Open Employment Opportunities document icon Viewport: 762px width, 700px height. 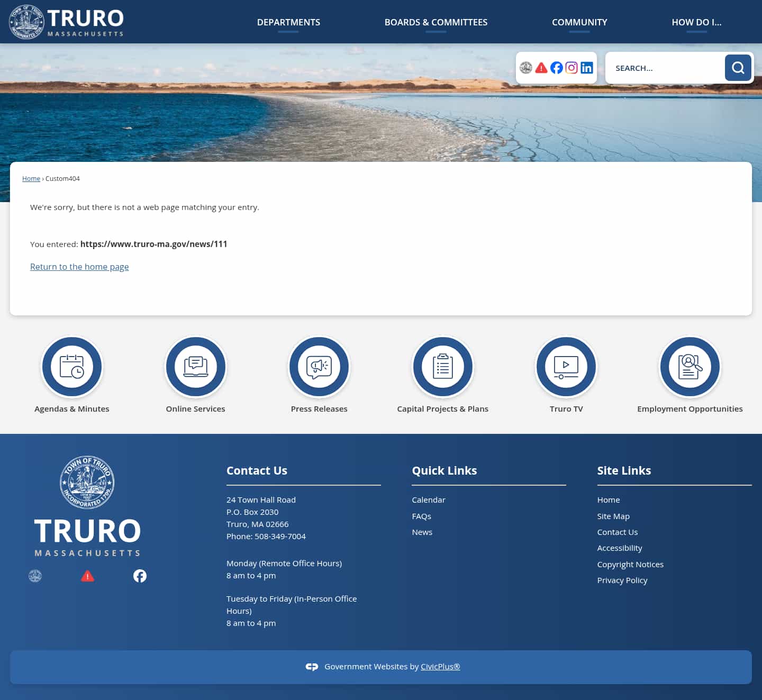point(690,367)
